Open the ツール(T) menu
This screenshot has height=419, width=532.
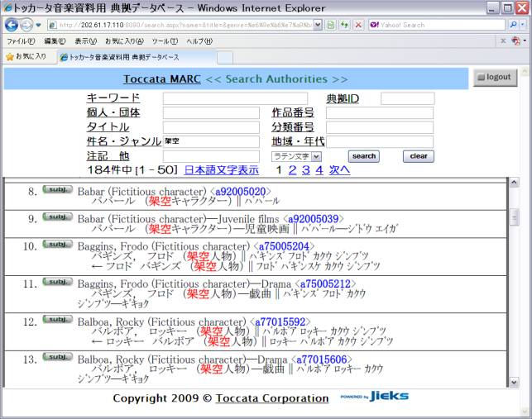(x=165, y=41)
